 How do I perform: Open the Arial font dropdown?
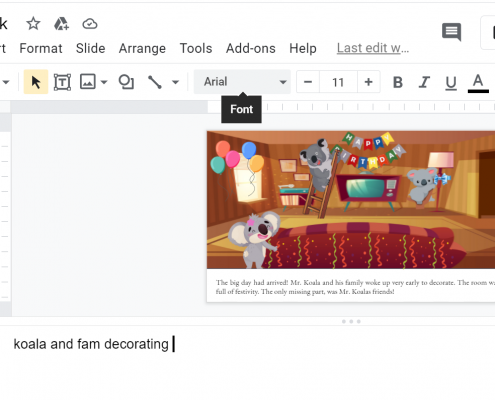(242, 82)
